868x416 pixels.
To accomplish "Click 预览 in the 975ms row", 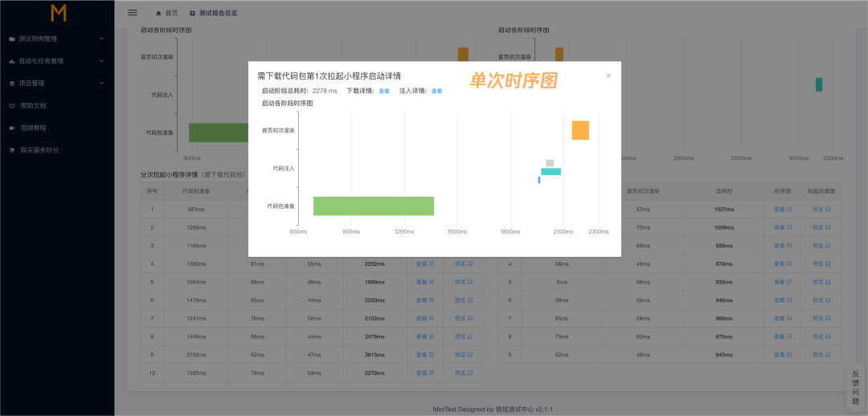I will click(817, 336).
